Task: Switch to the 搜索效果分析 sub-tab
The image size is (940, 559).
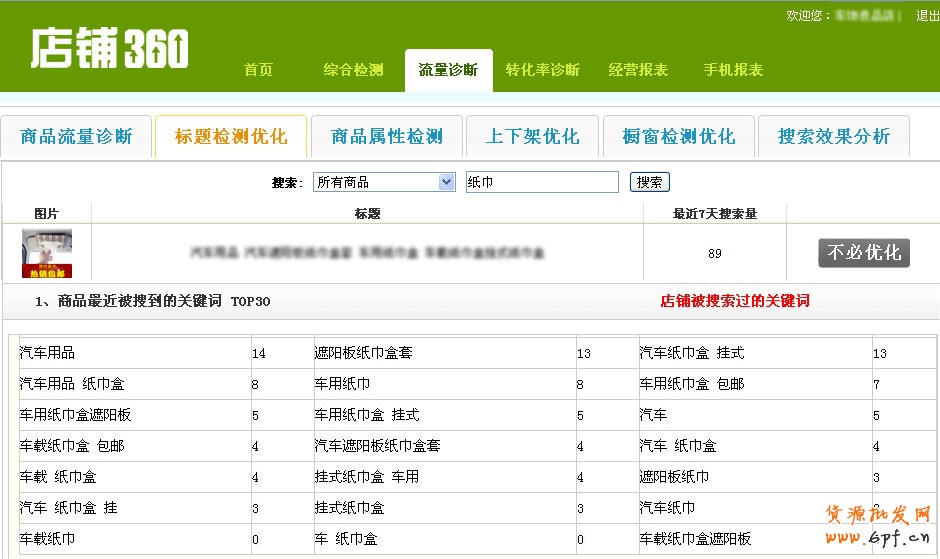Action: (x=833, y=137)
